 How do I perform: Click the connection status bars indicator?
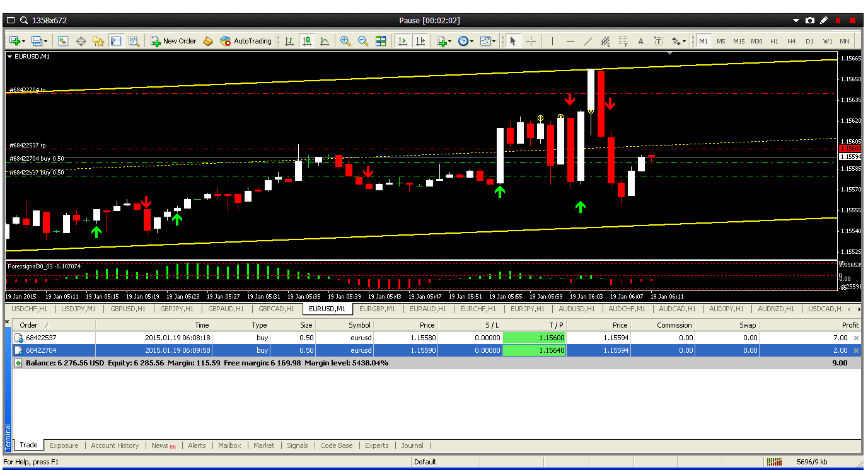tap(774, 462)
